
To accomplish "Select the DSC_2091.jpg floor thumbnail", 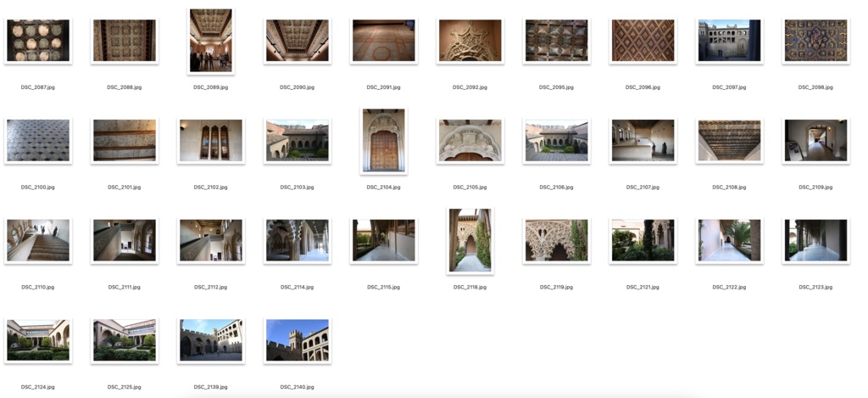I will [x=384, y=41].
